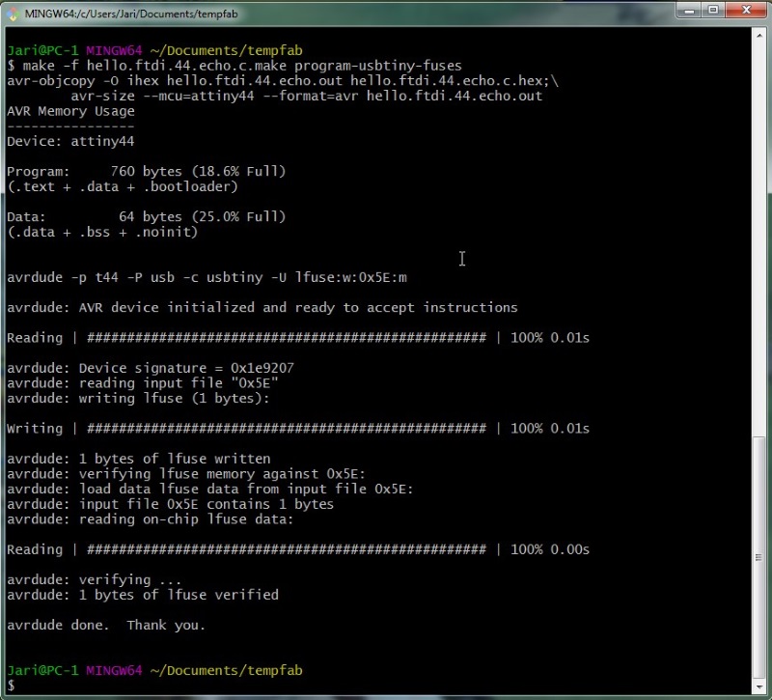Viewport: 772px width, 700px height.
Task: Click the Writing progress bar line
Action: coord(298,429)
